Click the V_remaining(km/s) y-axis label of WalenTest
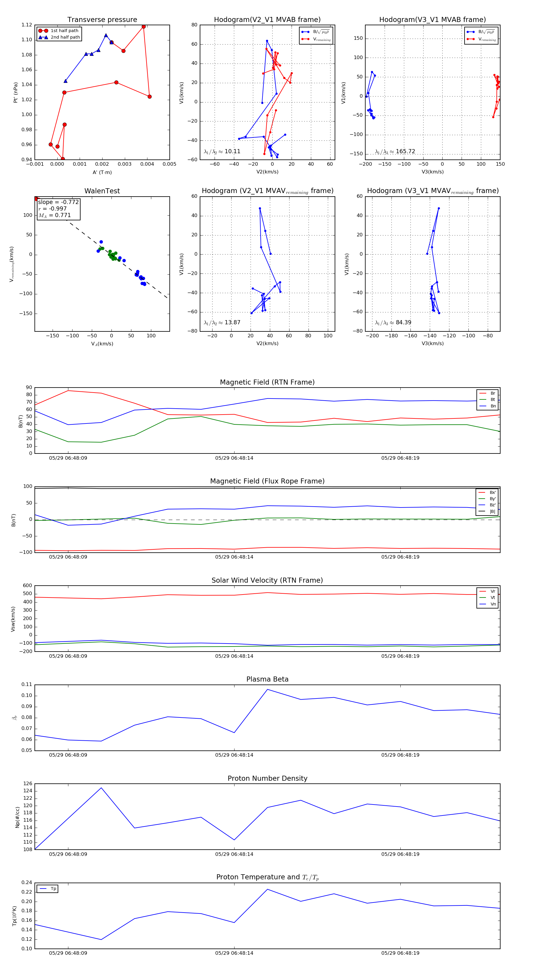 coord(11,264)
